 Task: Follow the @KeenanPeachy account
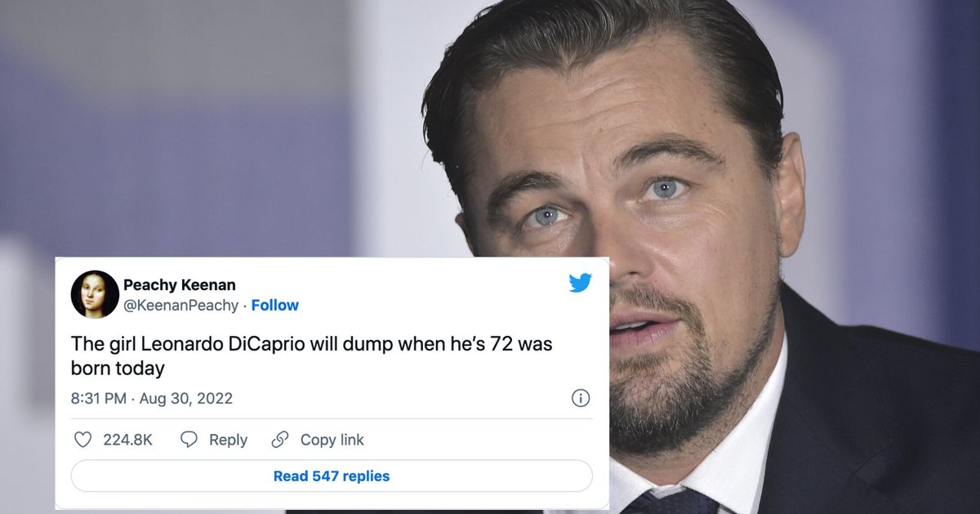274,305
